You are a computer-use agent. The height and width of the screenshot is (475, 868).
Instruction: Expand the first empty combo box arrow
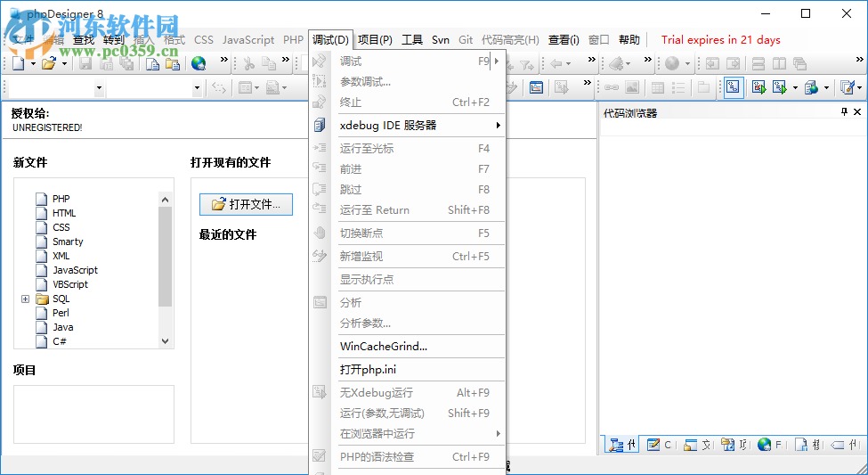point(99,87)
